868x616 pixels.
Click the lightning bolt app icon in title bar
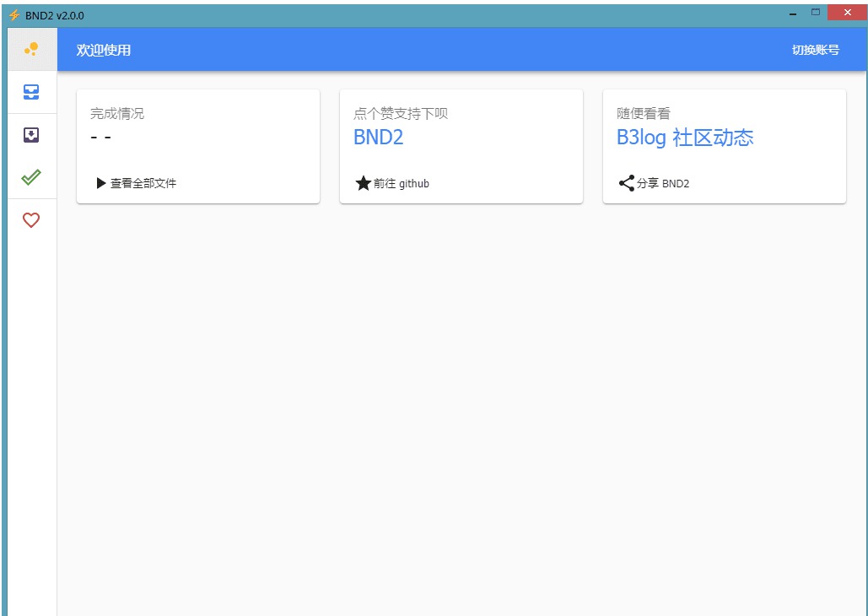[x=14, y=15]
